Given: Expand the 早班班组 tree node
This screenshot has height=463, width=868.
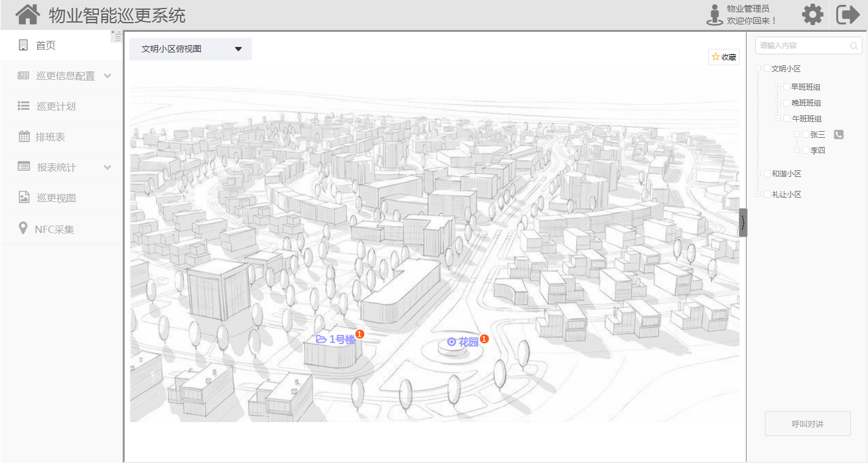Looking at the screenshot, I should click(x=778, y=87).
